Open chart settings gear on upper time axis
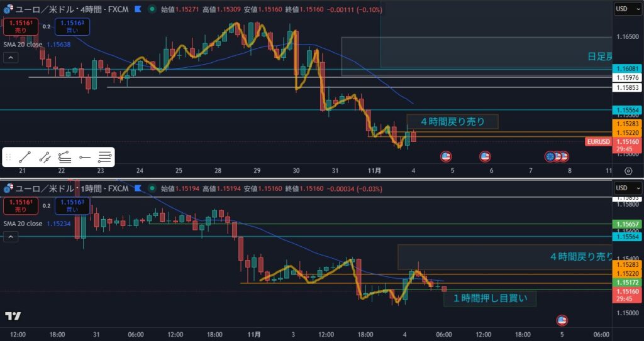The image size is (644, 341). (628, 171)
